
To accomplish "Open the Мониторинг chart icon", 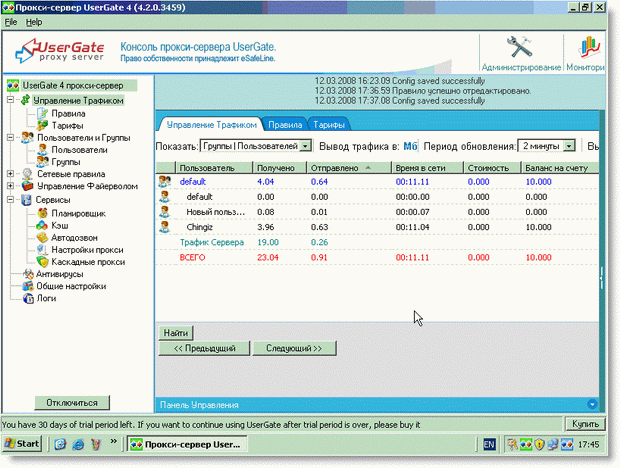I will tap(589, 47).
